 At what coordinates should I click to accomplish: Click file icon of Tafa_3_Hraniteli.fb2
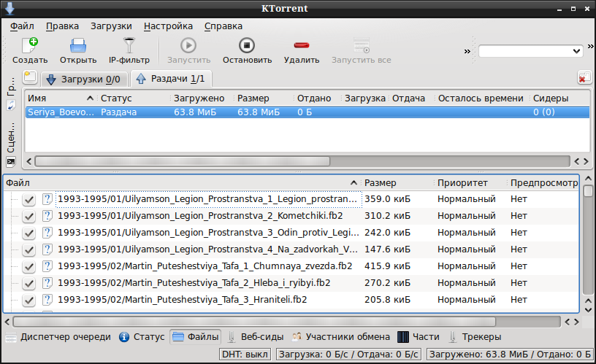tap(47, 300)
